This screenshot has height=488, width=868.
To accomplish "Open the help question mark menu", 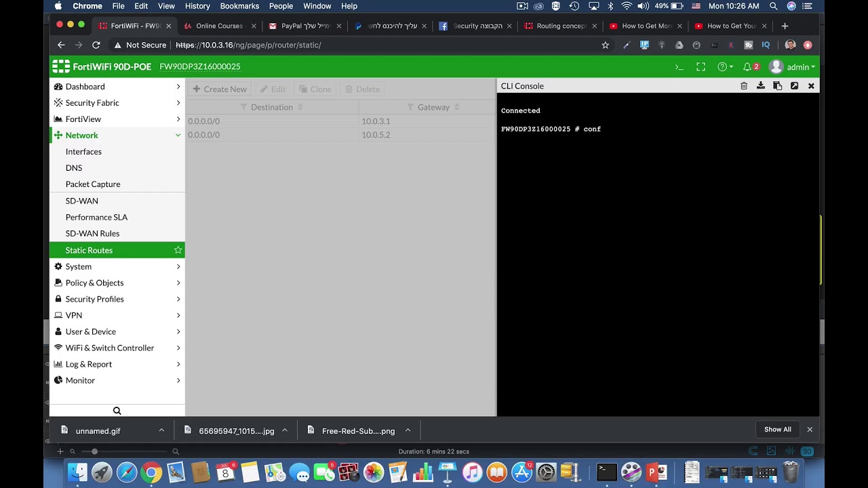I will (725, 66).
